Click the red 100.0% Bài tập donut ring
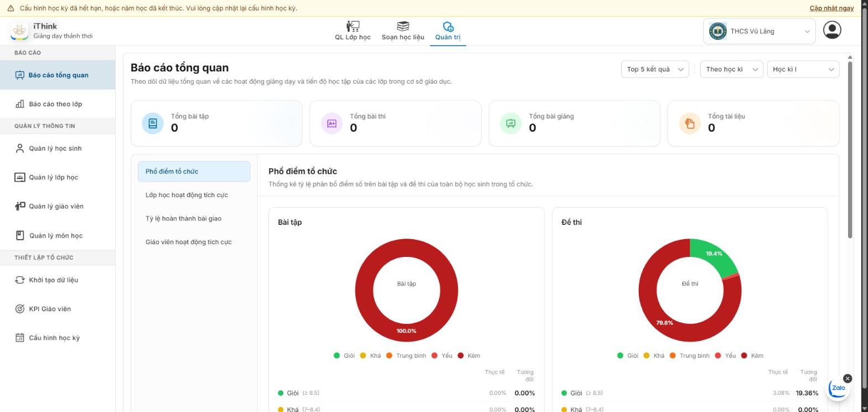Screen dimensions: 868x412 (406, 331)
